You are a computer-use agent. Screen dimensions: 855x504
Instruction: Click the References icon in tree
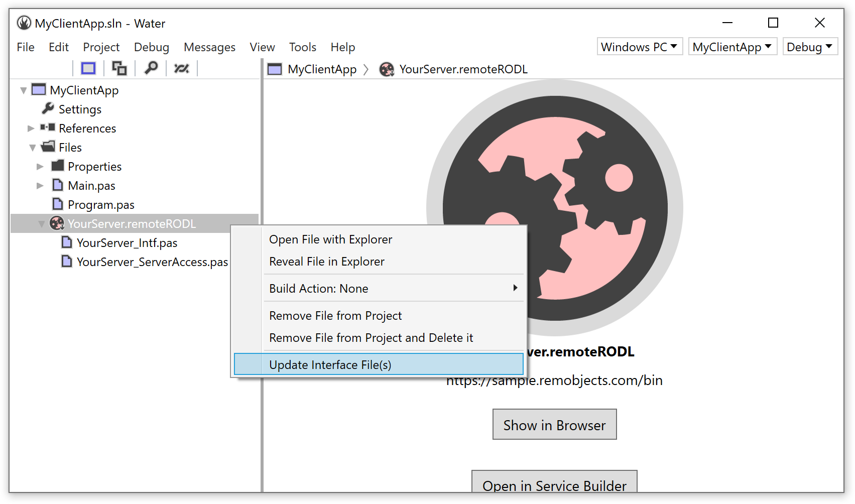48,128
